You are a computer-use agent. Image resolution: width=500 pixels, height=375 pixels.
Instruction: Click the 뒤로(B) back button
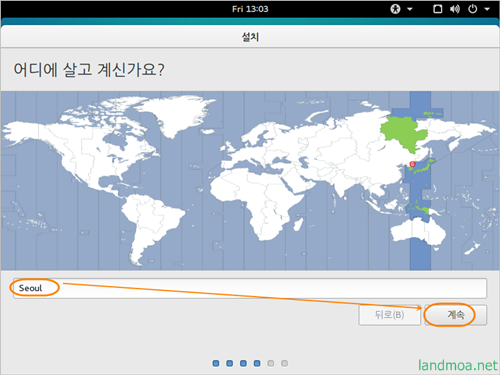point(389,315)
